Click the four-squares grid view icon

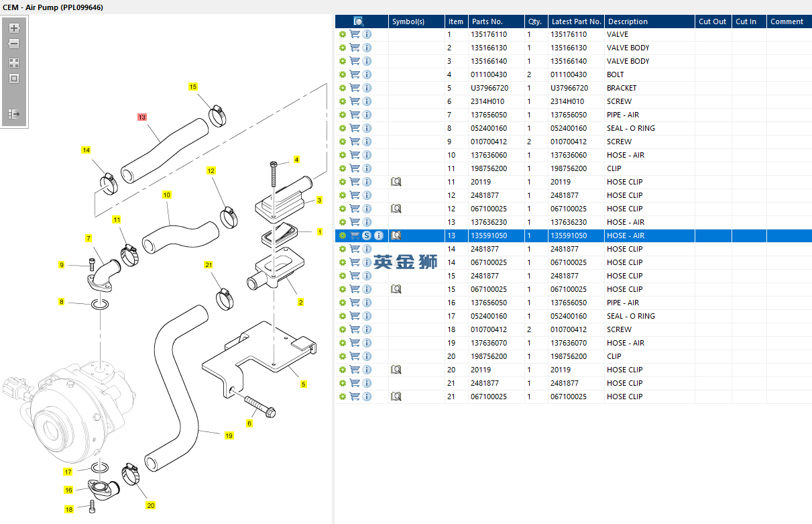pos(13,62)
